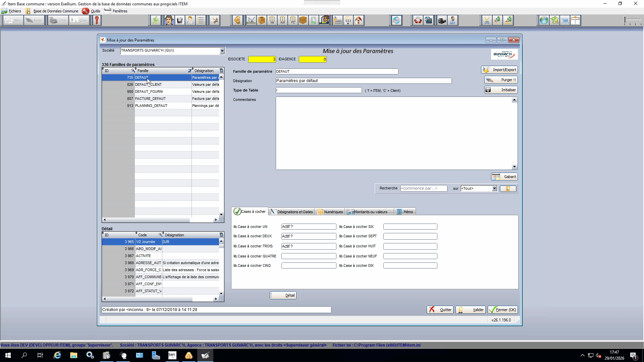The height and width of the screenshot is (362, 644).
Task: Select the FACTURE_DEFAUT row in families list
Action: [x=161, y=99]
